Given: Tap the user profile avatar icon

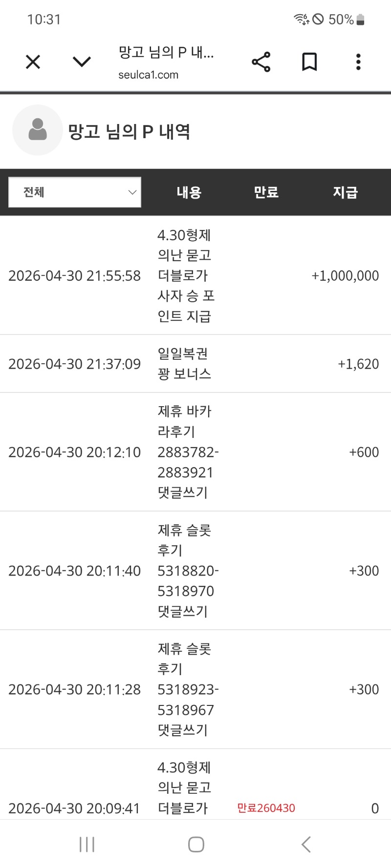Looking at the screenshot, I should pyautogui.click(x=38, y=130).
